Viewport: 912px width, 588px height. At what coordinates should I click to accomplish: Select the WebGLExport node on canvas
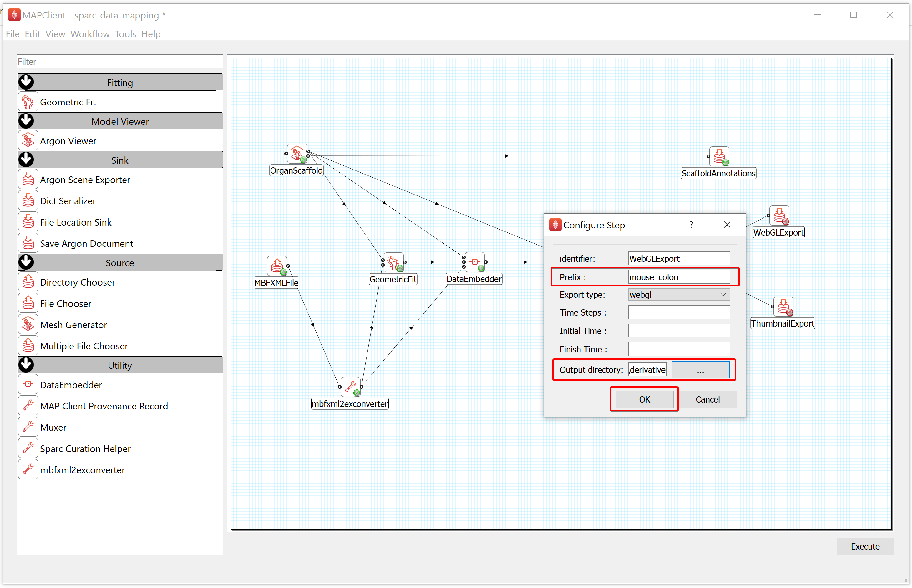click(779, 216)
